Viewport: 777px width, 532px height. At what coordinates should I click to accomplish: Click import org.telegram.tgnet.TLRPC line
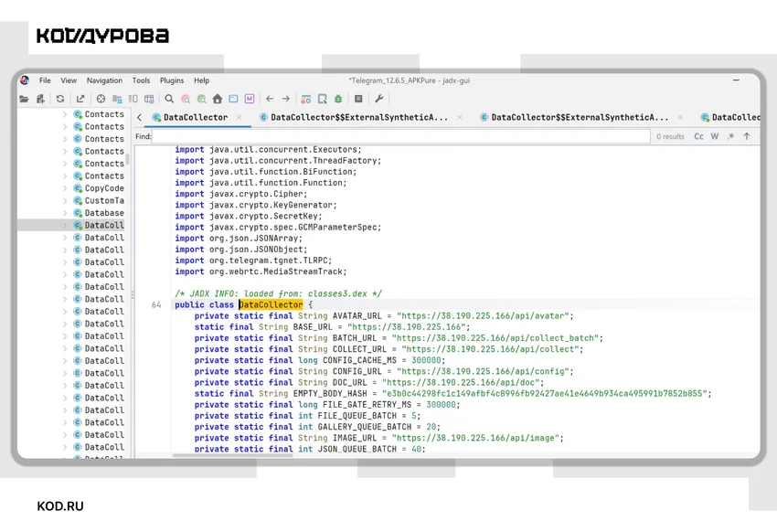[x=253, y=261]
